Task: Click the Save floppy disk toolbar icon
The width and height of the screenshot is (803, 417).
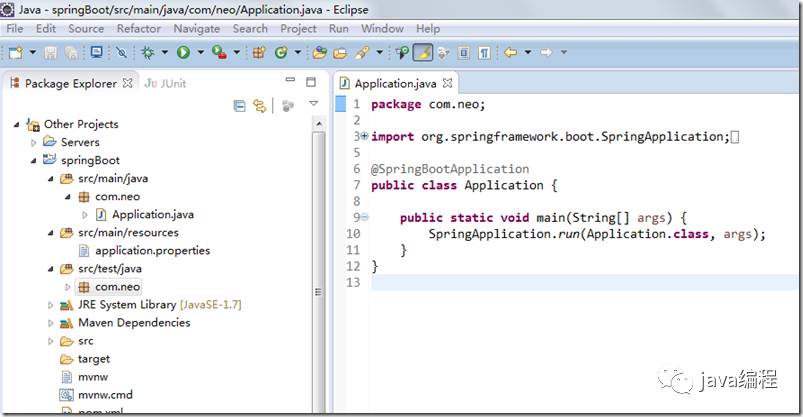Action: [x=50, y=52]
